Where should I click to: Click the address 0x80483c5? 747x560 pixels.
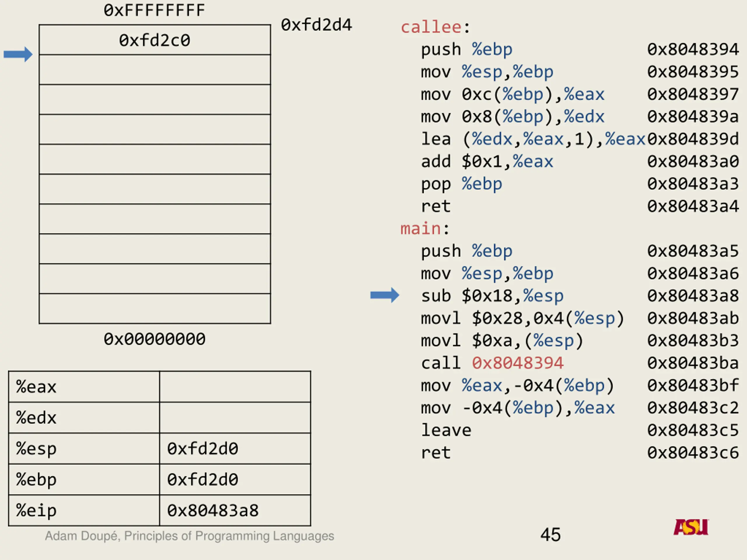coord(693,430)
